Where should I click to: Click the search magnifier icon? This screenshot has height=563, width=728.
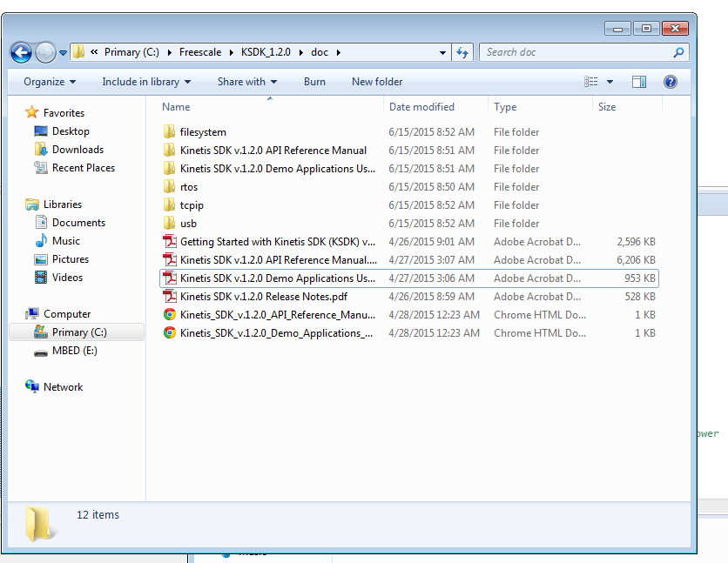678,52
